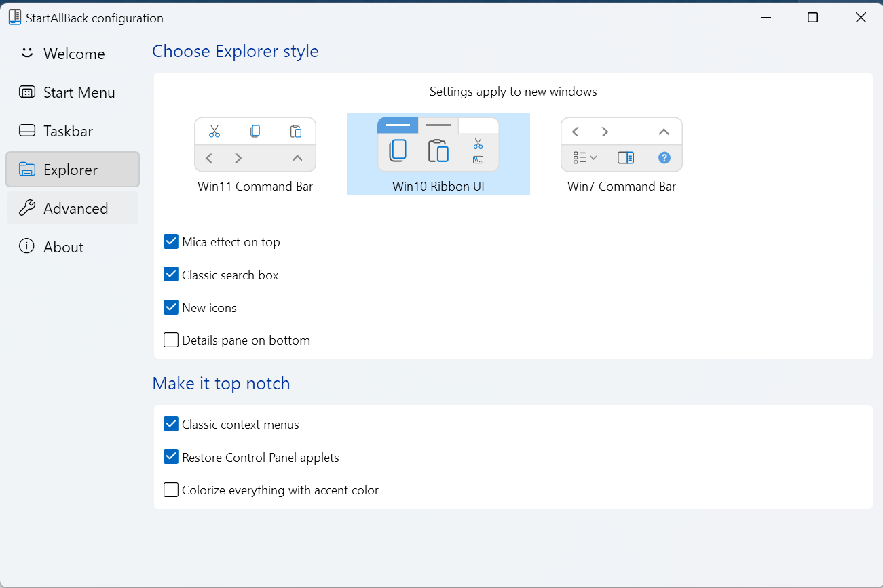883x588 pixels.
Task: Click the Start Menu sidebar icon
Action: (27, 92)
